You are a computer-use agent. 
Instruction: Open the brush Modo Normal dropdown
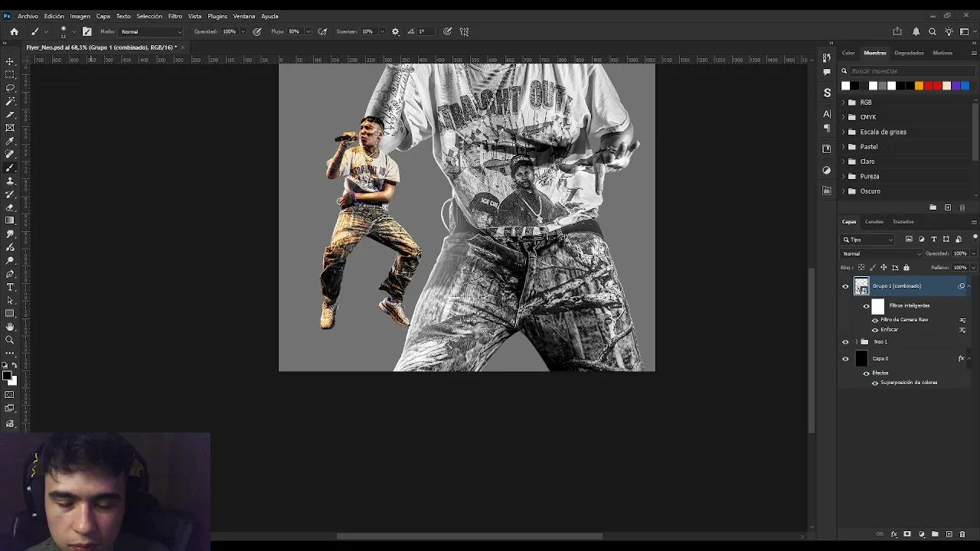[151, 31]
